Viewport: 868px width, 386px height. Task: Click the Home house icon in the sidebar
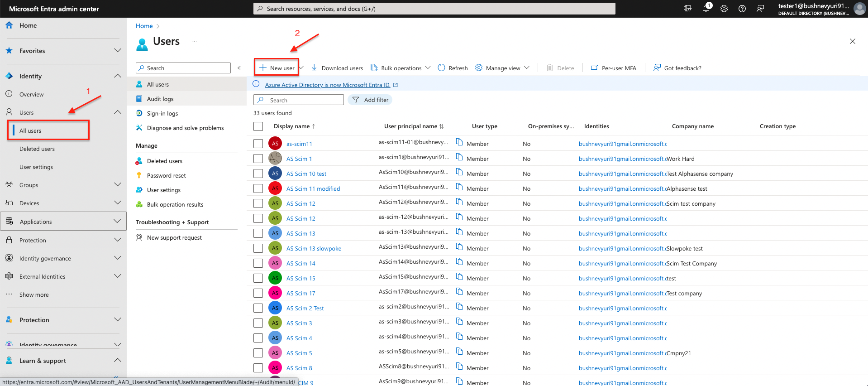9,25
